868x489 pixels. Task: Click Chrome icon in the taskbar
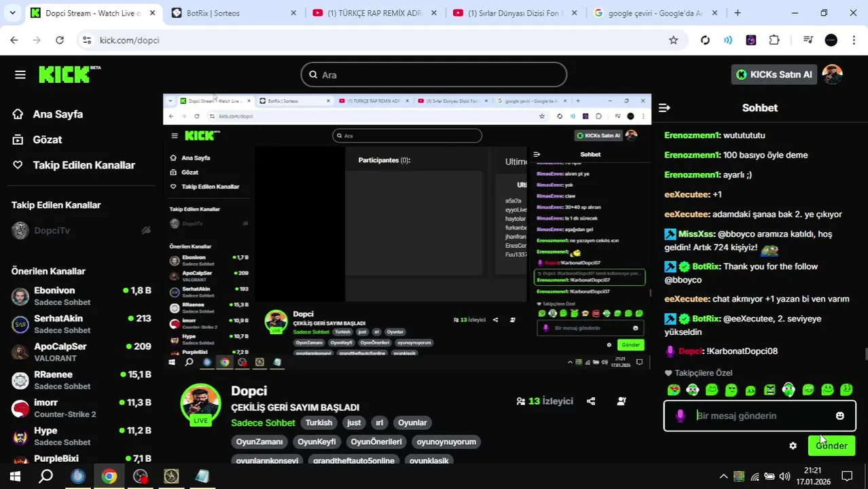click(109, 476)
